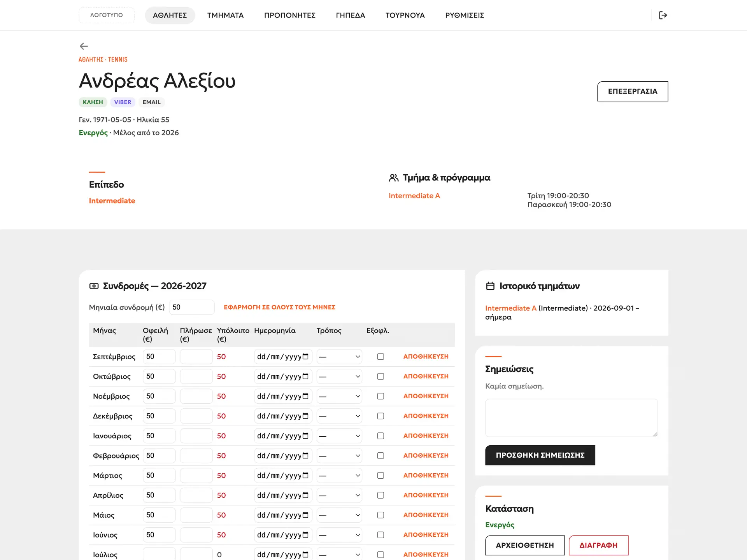Check the Εξοφλ. box for Οκτώβριος
The height and width of the screenshot is (560, 747).
[381, 376]
